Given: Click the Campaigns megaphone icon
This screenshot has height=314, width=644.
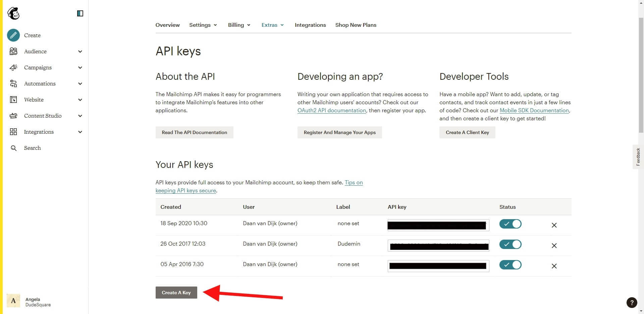Looking at the screenshot, I should coord(13,67).
